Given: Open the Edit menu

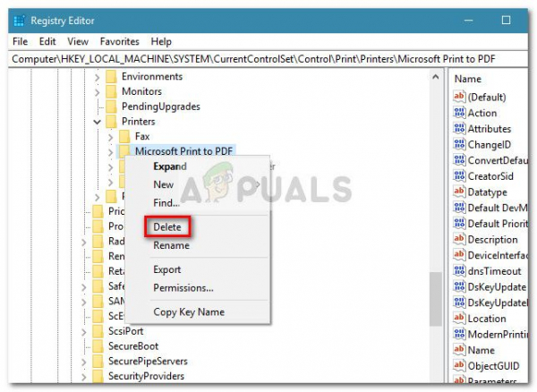Looking at the screenshot, I should coord(47,41).
